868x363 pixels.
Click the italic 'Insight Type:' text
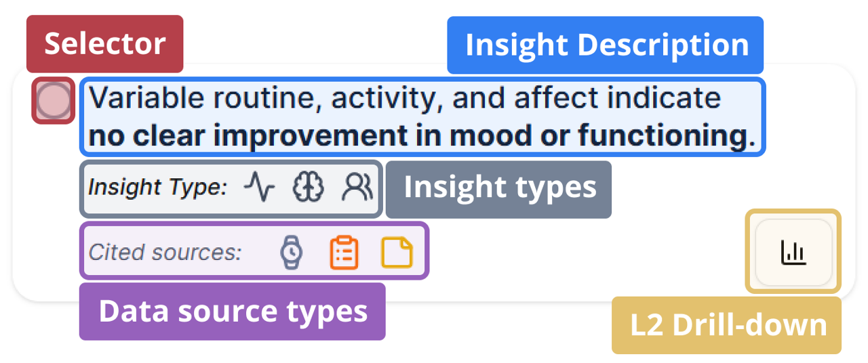point(157,188)
